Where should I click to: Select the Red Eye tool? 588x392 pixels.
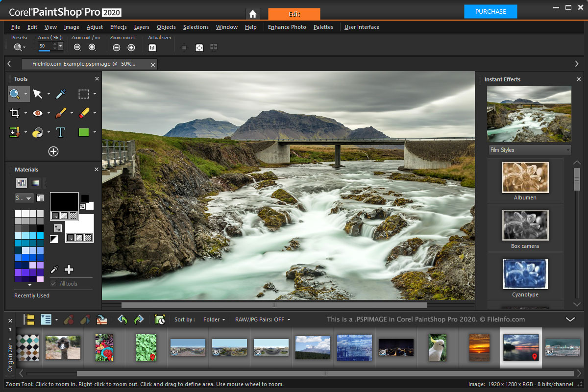click(x=38, y=113)
